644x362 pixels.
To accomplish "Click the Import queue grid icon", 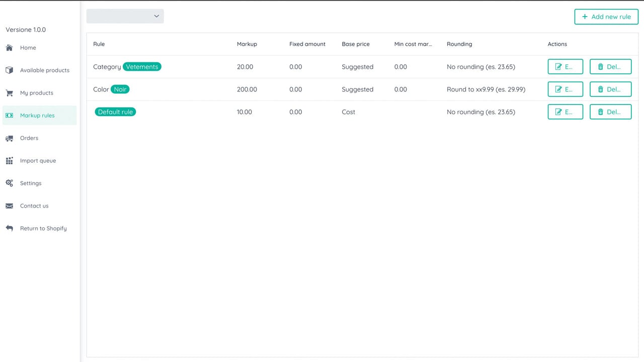I will pos(9,161).
